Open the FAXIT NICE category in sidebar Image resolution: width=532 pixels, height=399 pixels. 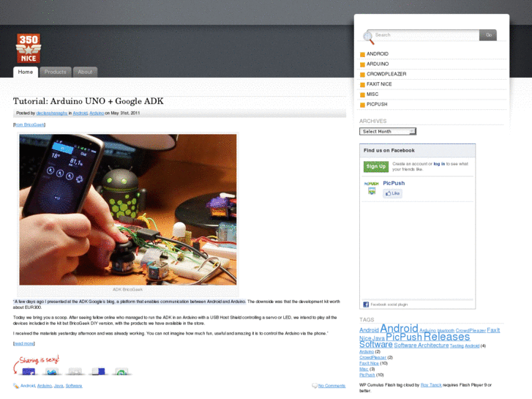(379, 84)
